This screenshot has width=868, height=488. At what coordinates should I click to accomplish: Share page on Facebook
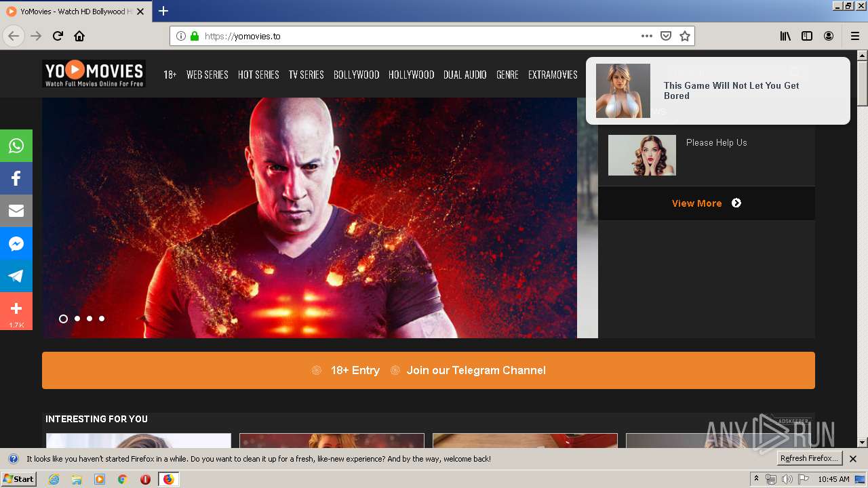click(16, 178)
